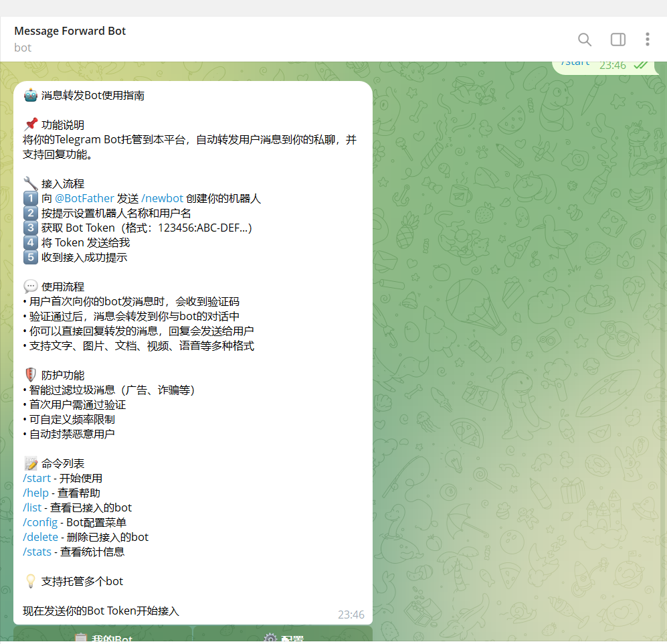Image resolution: width=667 pixels, height=644 pixels.
Task: Click the keycap 1 emoji step
Action: [31, 198]
